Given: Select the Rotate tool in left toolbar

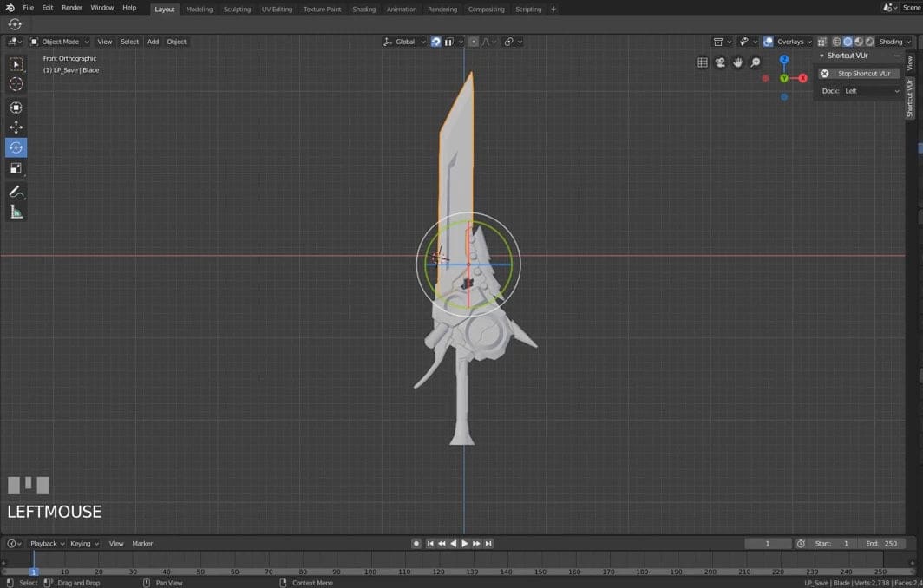Looking at the screenshot, I should [x=16, y=147].
